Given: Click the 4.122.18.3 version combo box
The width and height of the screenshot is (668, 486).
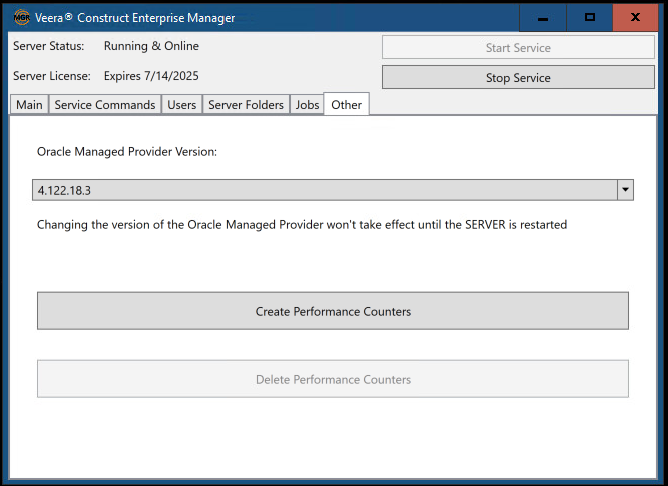Looking at the screenshot, I should 333,190.
